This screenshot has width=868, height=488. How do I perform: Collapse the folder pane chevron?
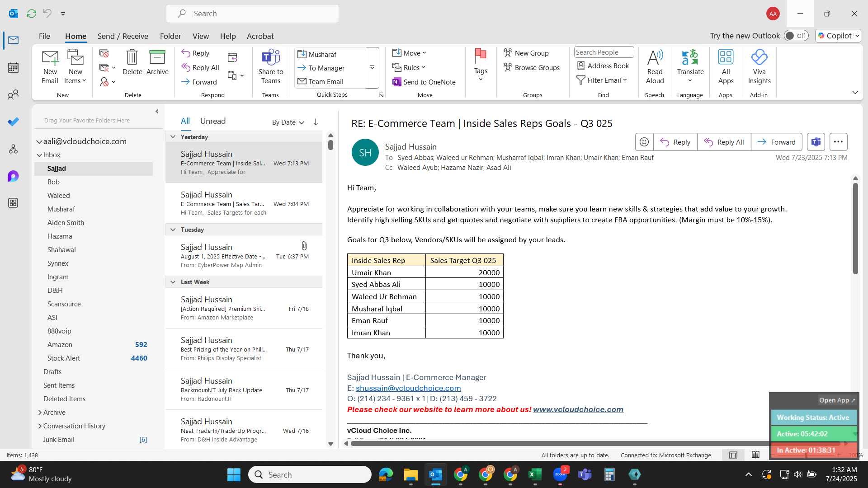pos(157,112)
